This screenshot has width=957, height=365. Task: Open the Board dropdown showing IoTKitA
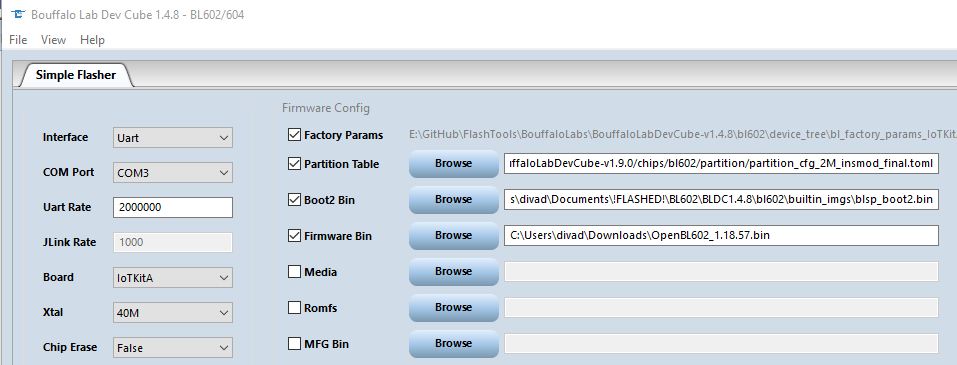pos(173,278)
